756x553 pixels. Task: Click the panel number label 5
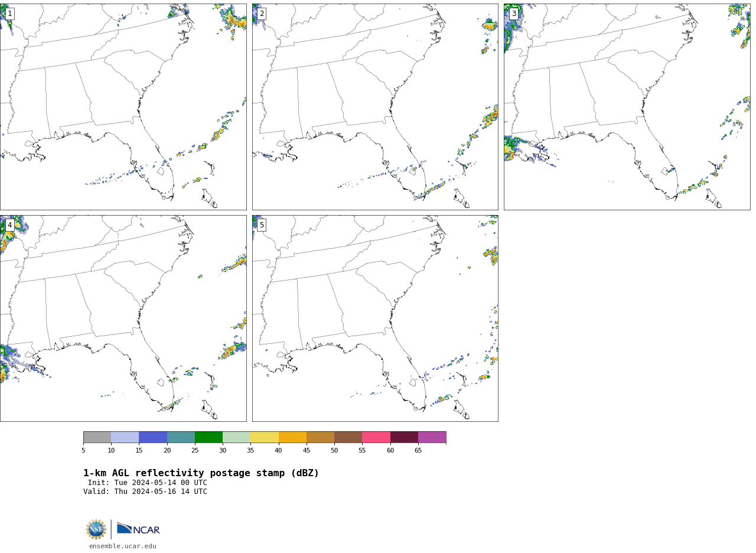point(262,225)
